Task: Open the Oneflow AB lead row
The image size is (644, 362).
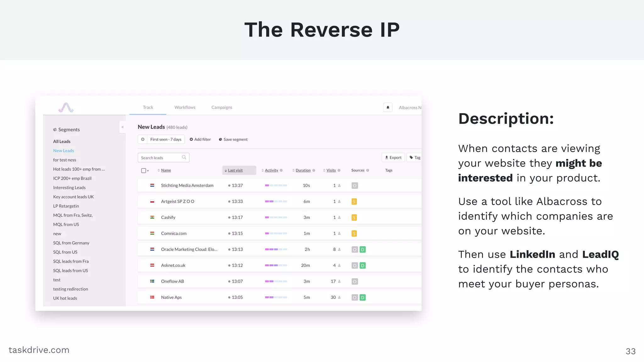Action: (x=280, y=281)
